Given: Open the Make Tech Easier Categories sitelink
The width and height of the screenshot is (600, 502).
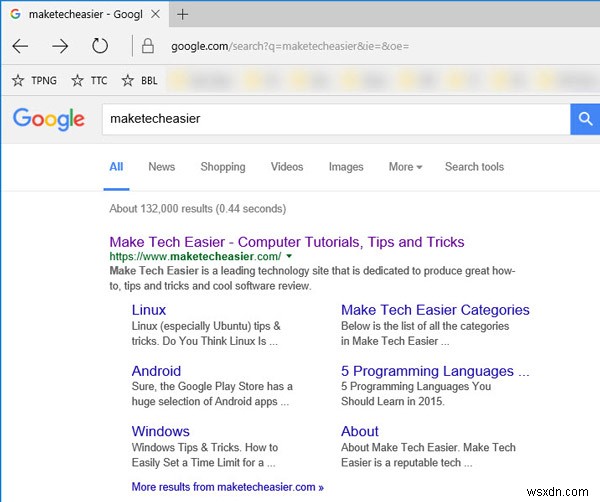Looking at the screenshot, I should 435,310.
